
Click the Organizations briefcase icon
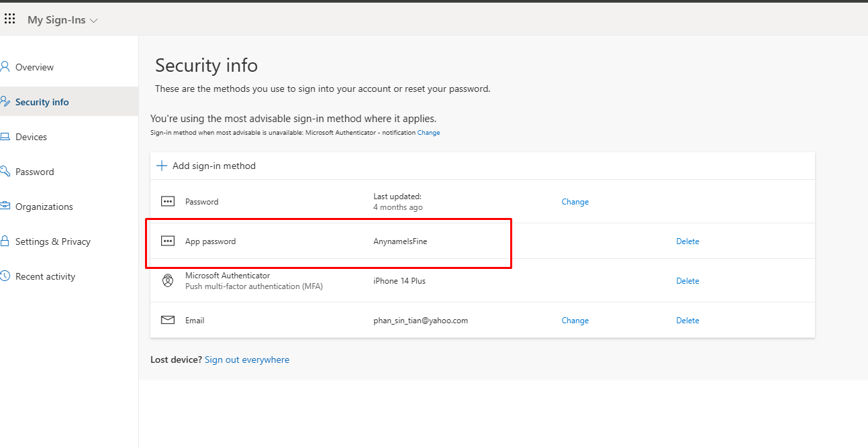(5, 207)
